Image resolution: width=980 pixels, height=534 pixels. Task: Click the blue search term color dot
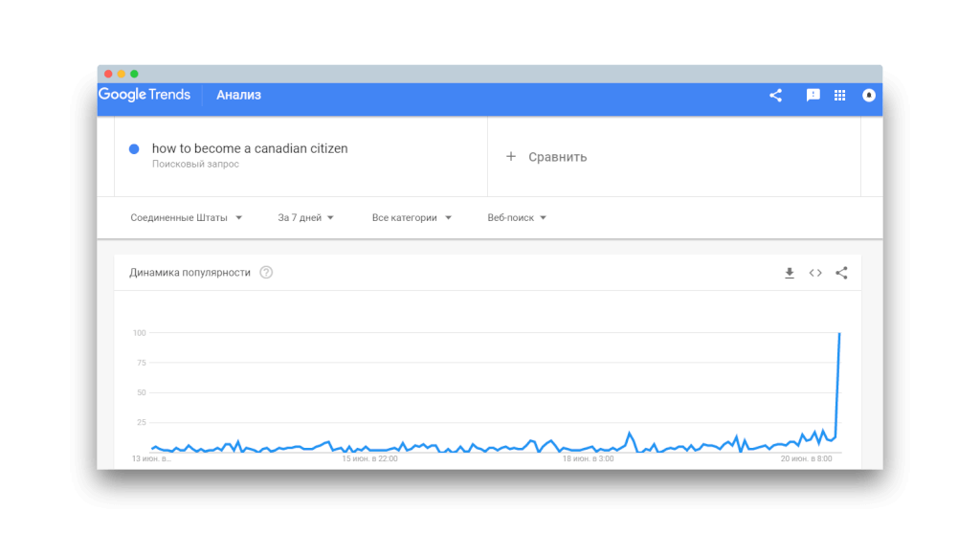[x=134, y=148]
